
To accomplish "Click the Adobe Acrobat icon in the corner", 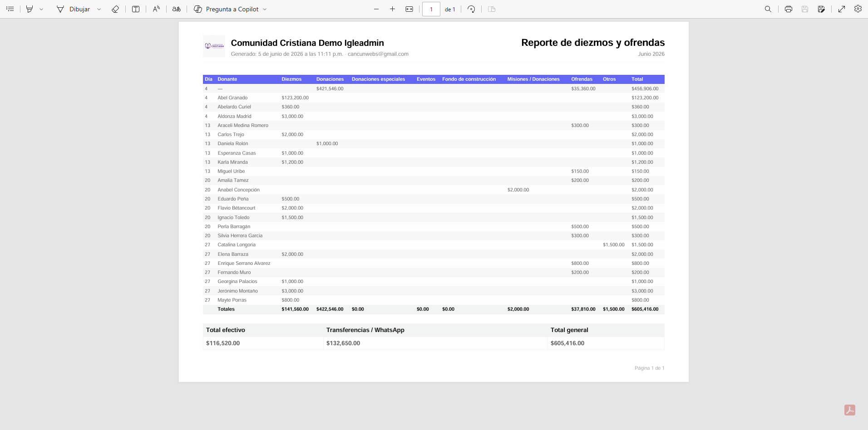I will [850, 410].
